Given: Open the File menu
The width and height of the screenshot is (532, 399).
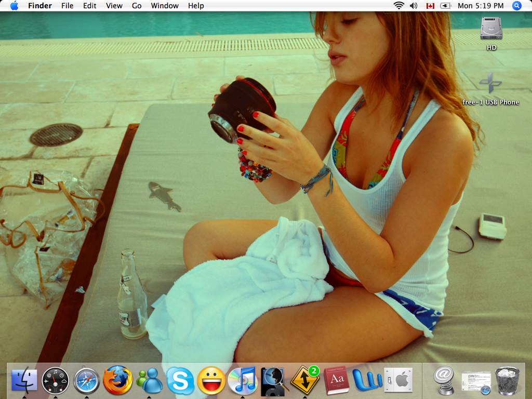Looking at the screenshot, I should tap(67, 6).
